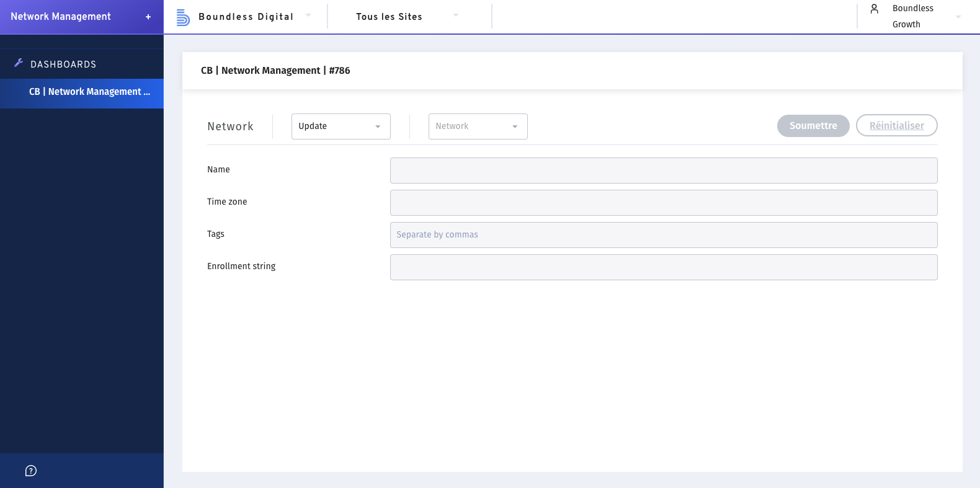Image resolution: width=980 pixels, height=488 pixels.
Task: Click the Tags field with comma placeholder
Action: 664,235
